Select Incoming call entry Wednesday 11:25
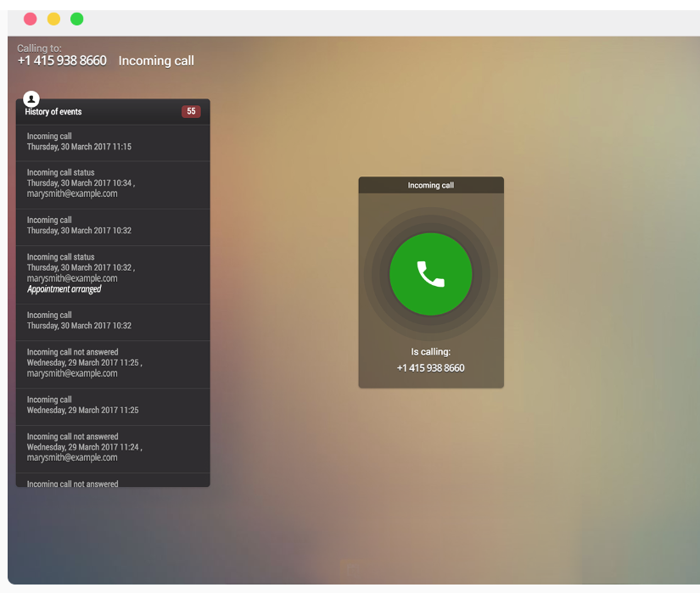700x593 pixels. [x=113, y=406]
